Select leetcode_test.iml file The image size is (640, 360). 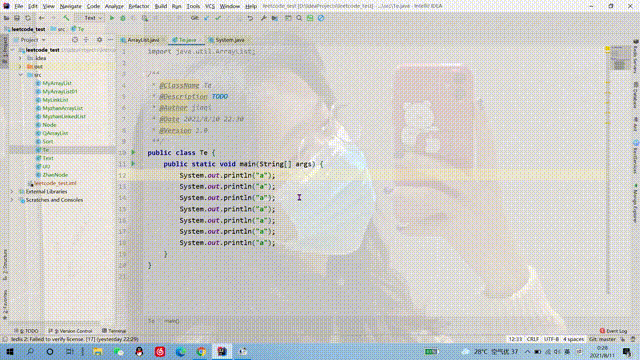55,183
